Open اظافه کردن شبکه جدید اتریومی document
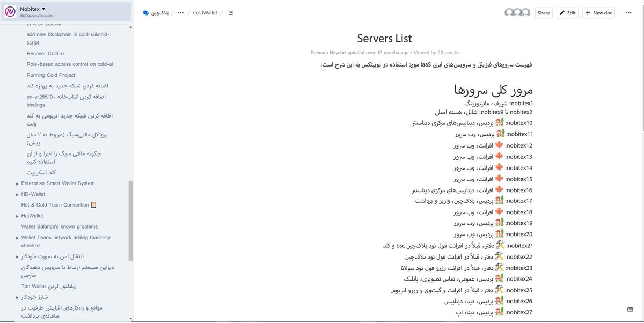This screenshot has height=323, width=644. 70,119
